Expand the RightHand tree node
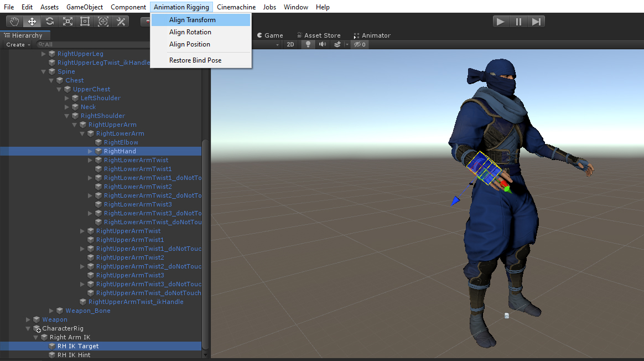This screenshot has width=644, height=361. pos(91,151)
